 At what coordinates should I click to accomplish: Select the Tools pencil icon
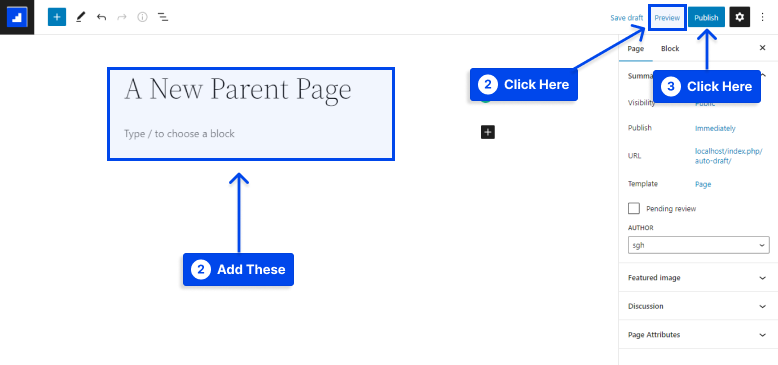(x=80, y=17)
